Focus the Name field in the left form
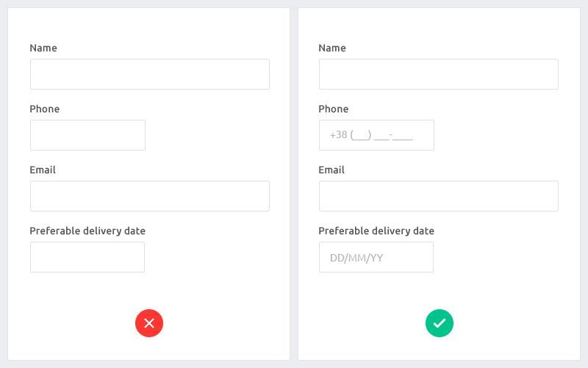Viewport: 588px width, 368px height. tap(150, 74)
